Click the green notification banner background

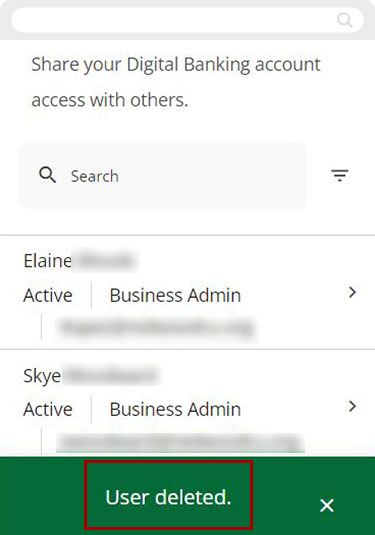point(187,496)
